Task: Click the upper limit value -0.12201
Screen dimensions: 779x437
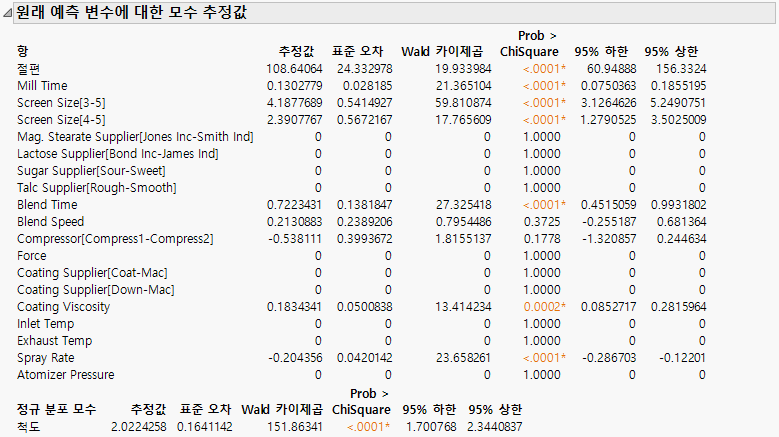Action: 682,358
